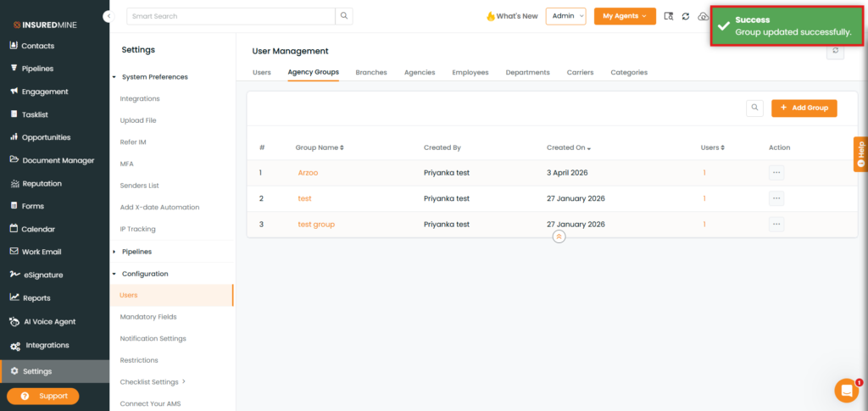The height and width of the screenshot is (411, 868).
Task: Expand the Pipelines settings section
Action: point(114,252)
